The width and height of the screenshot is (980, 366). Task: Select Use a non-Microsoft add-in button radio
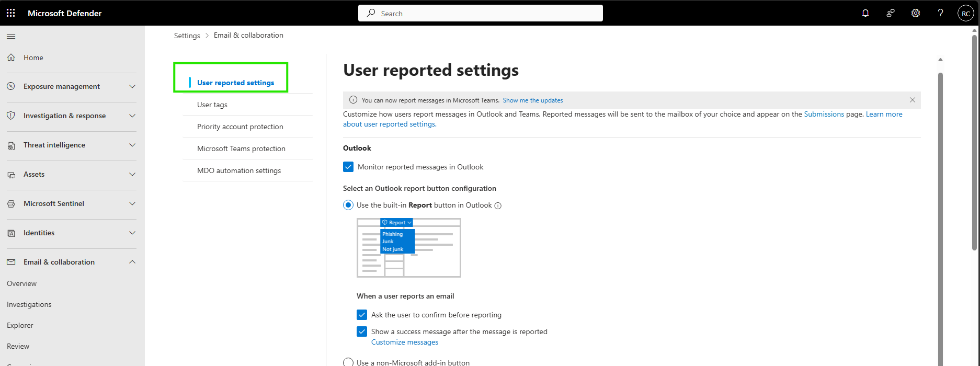[x=348, y=362]
